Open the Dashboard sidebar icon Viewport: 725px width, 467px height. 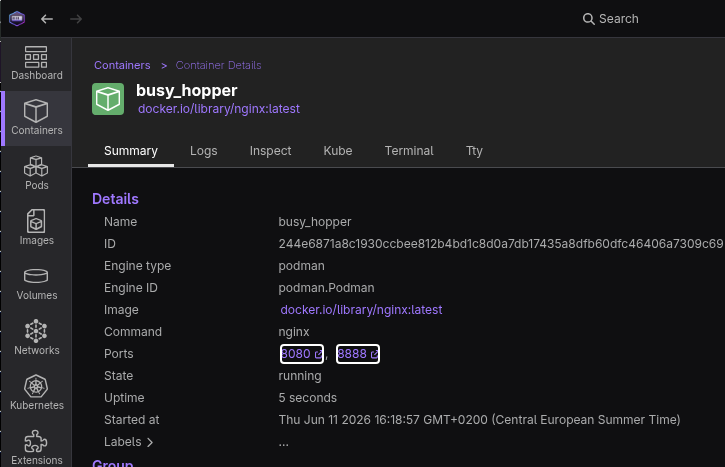click(37, 64)
